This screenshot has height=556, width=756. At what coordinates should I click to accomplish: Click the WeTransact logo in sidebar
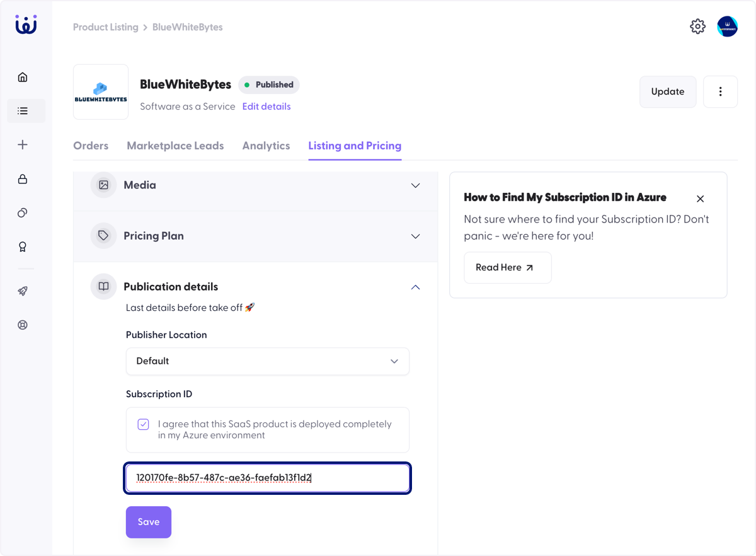[26, 25]
